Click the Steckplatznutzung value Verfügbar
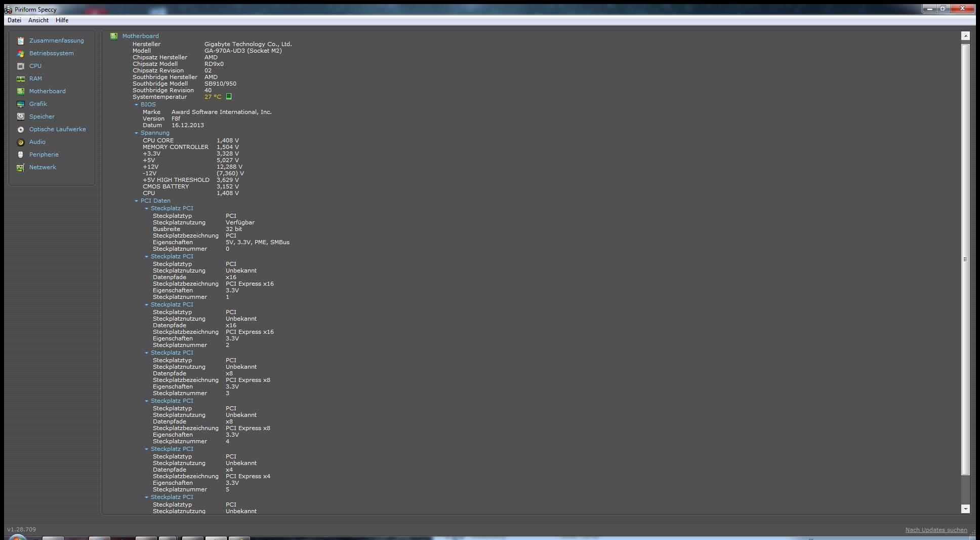Screen dimensions: 980x540 click(x=240, y=222)
